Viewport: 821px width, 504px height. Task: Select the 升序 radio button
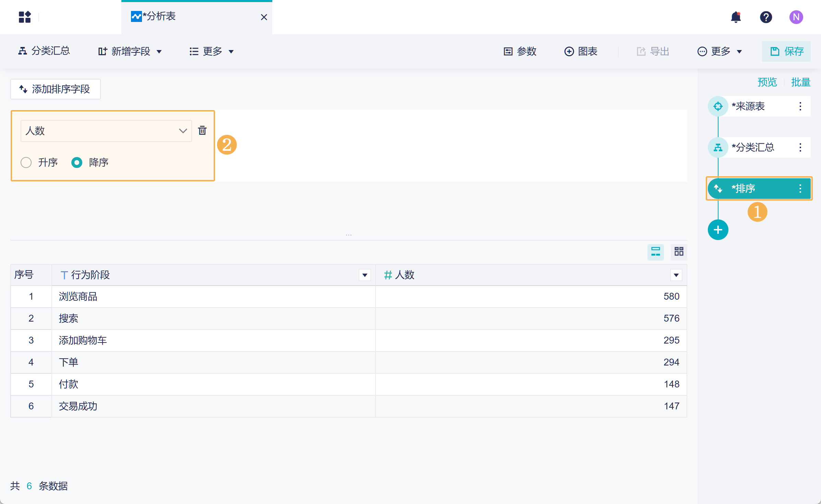point(26,163)
